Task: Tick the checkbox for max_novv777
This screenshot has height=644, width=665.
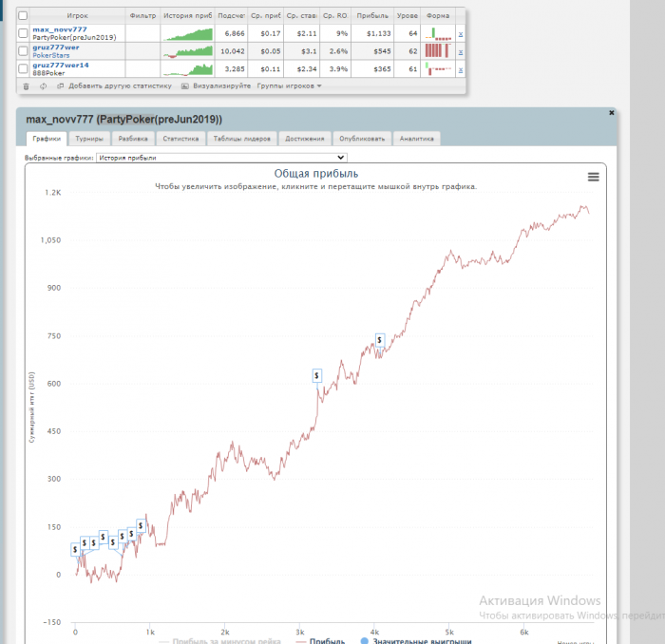Action: tap(23, 33)
